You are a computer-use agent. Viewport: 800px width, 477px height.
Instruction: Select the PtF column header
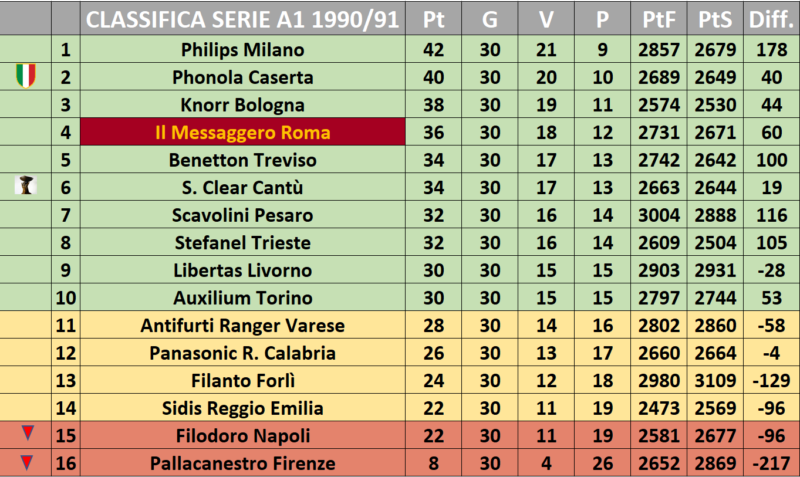click(659, 19)
